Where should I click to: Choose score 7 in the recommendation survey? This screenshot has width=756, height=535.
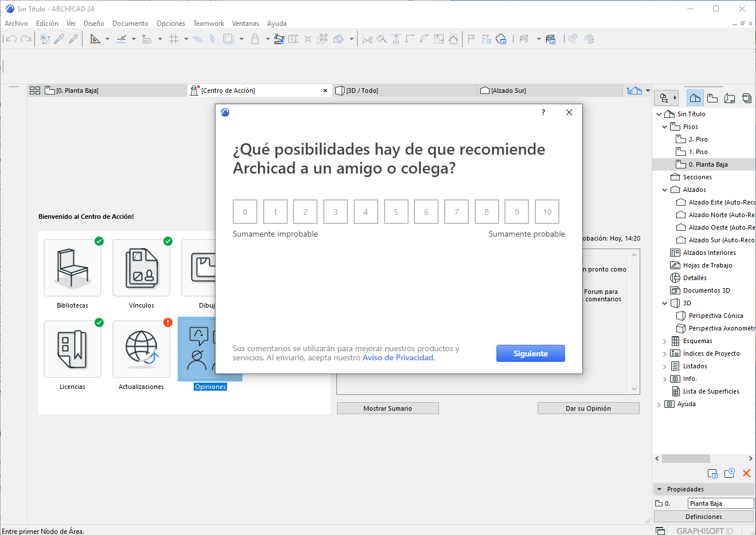point(456,212)
